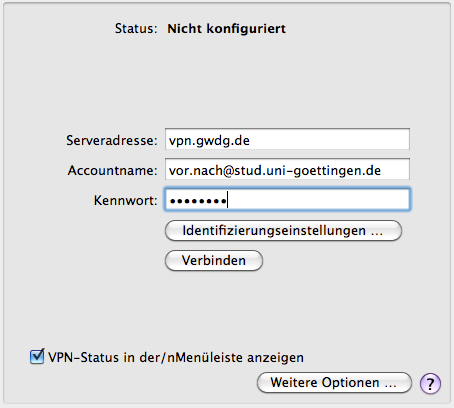This screenshot has width=454, height=408.
Task: Click into the Kennwort password field
Action: point(287,199)
